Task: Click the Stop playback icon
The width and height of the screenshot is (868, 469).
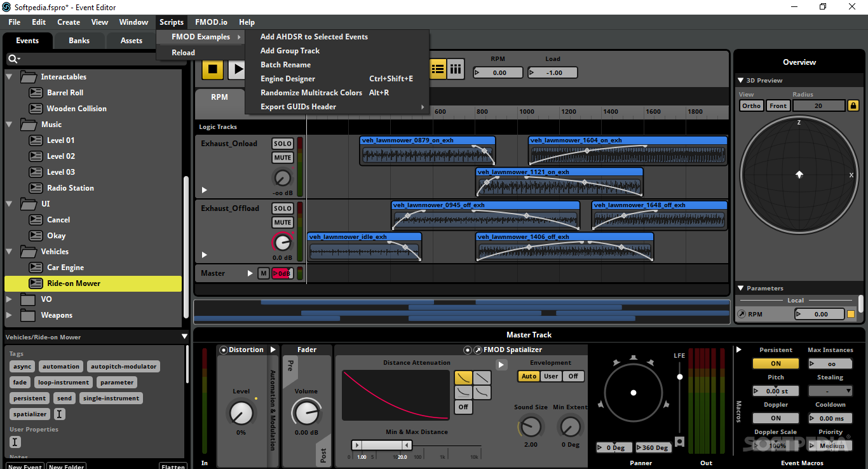Action: coord(212,70)
